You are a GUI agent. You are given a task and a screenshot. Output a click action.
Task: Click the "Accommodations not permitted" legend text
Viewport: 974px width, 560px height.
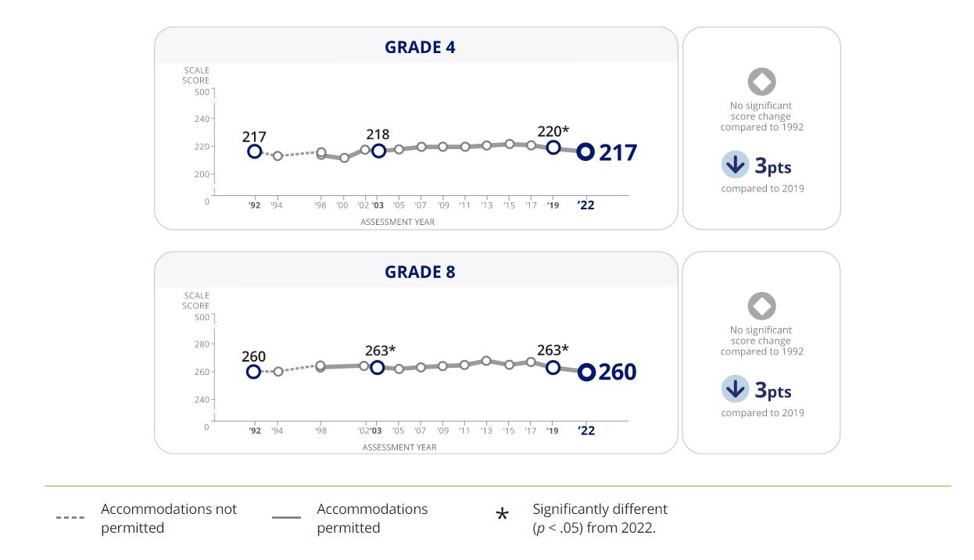169,518
